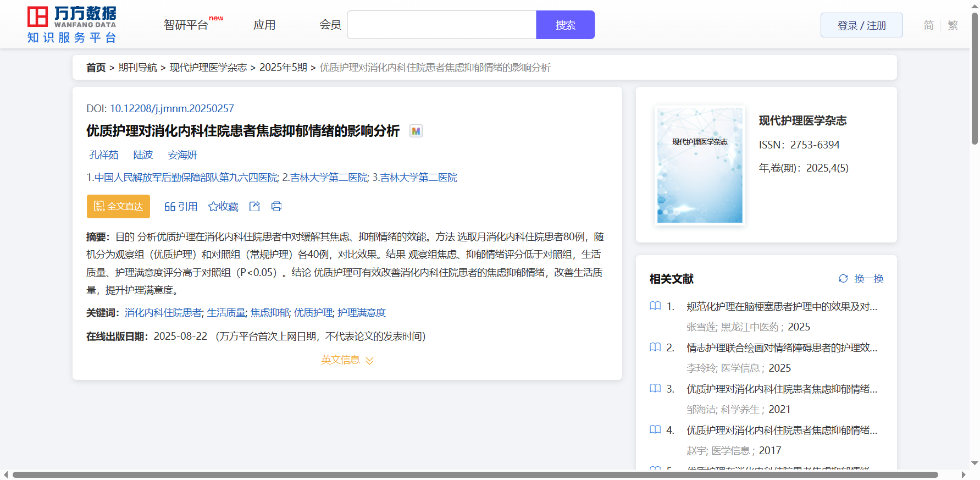Viewport: 980px width, 480px height.
Task: Open the 智研平台 menu
Action: pos(186,25)
